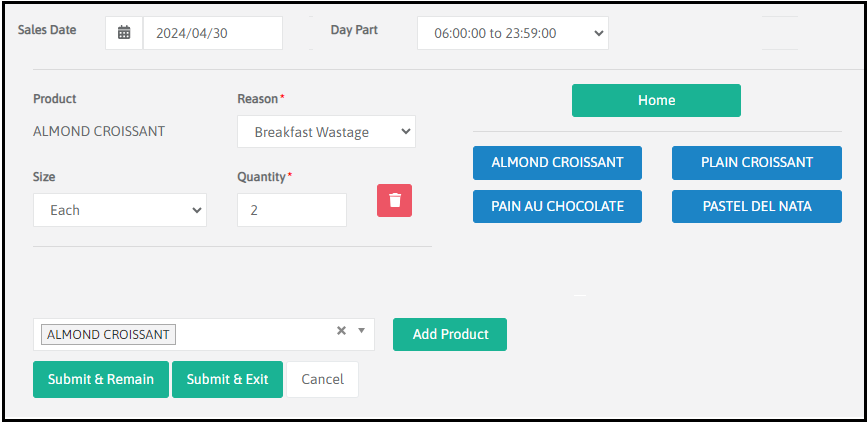Open the Day Part time range dropdown
Image resolution: width=867 pixels, height=425 pixels.
tap(512, 33)
